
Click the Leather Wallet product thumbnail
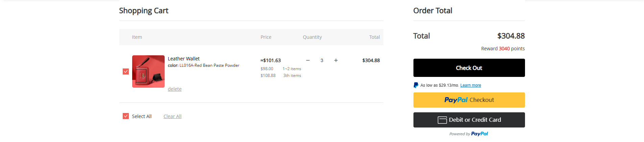(x=148, y=72)
